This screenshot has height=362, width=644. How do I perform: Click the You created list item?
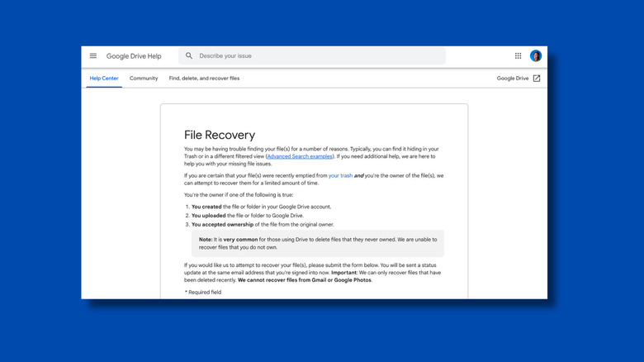click(x=261, y=207)
